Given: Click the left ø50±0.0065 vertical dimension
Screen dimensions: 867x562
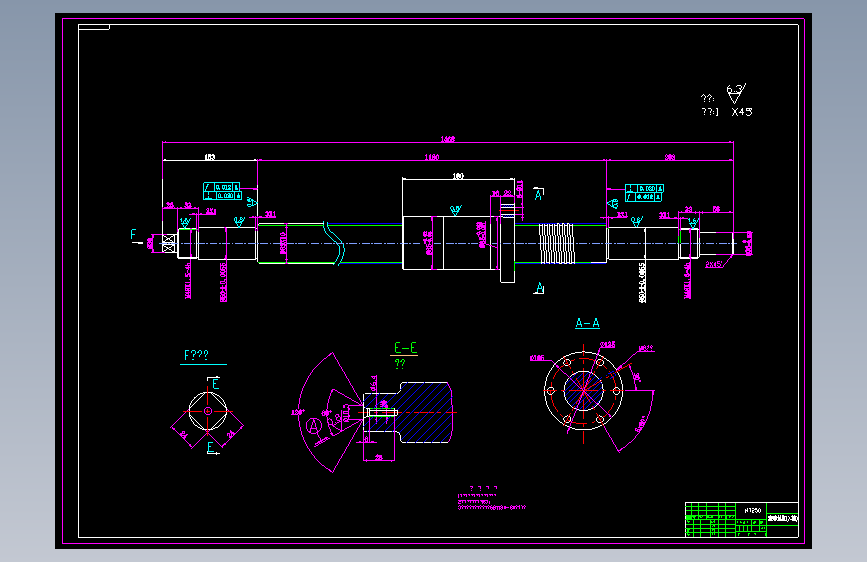Looking at the screenshot, I should point(223,282).
